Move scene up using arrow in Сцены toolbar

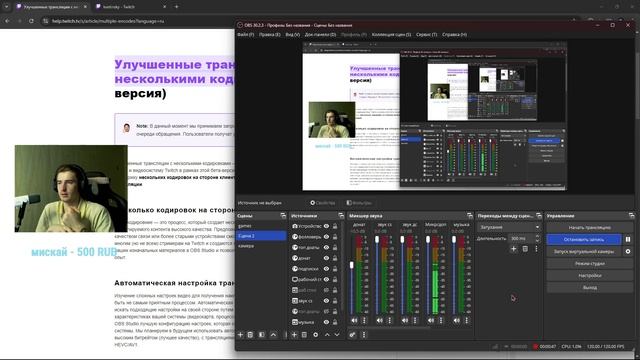[x=273, y=335]
